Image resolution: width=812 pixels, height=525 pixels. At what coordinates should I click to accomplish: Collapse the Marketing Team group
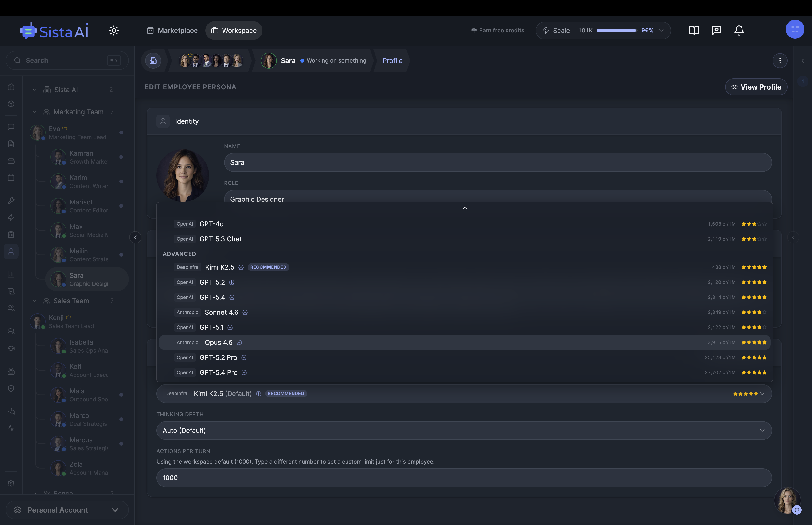point(34,112)
